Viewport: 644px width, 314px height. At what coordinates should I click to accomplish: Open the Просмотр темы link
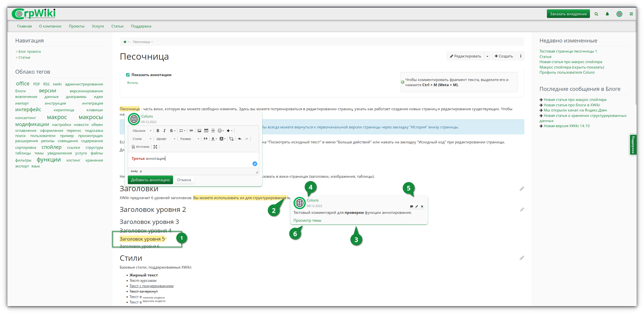tap(307, 220)
